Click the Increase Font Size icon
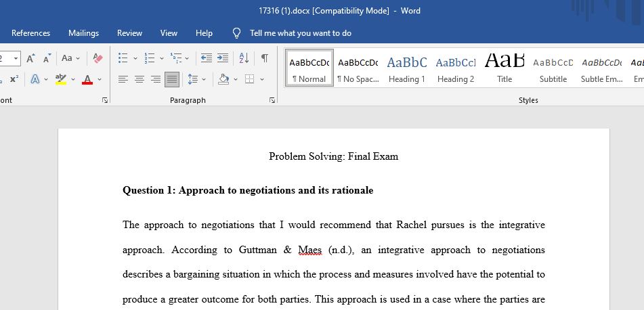The height and width of the screenshot is (310, 644). (x=30, y=58)
